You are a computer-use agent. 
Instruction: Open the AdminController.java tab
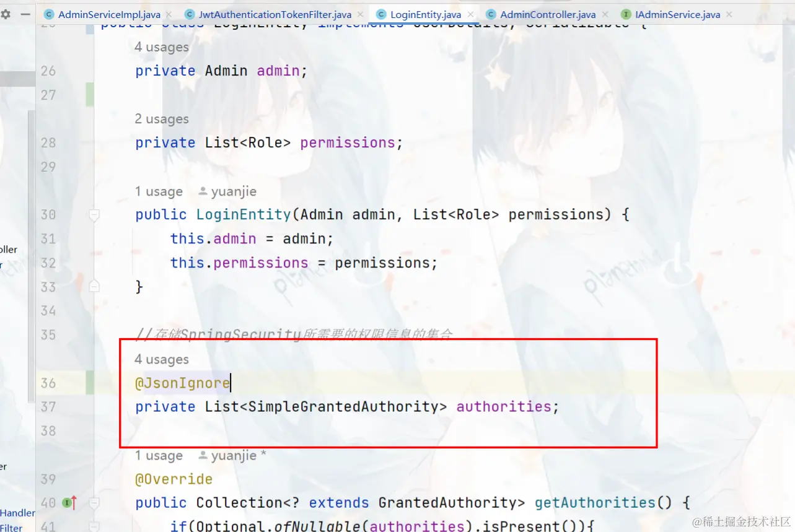[x=548, y=14]
